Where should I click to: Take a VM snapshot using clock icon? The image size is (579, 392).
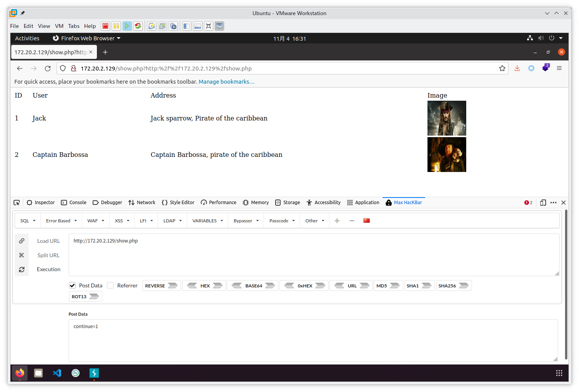(152, 26)
